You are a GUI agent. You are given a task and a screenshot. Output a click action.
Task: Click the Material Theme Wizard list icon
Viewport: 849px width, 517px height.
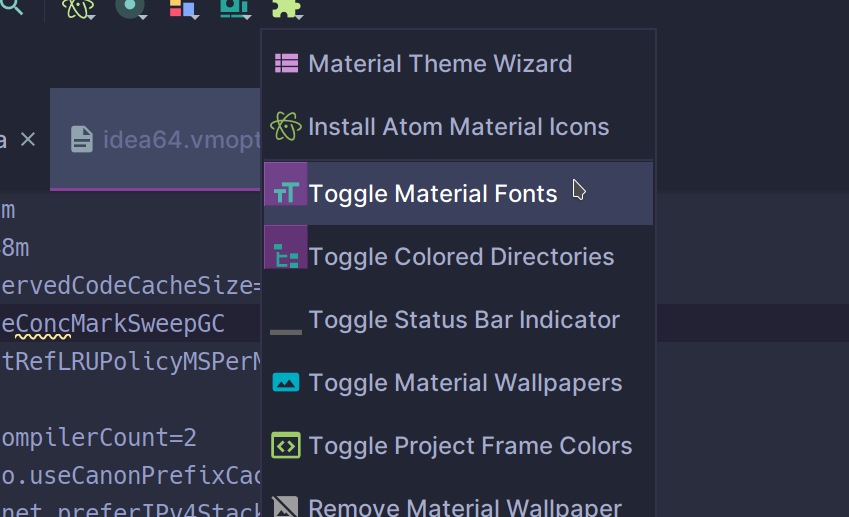pyautogui.click(x=286, y=63)
